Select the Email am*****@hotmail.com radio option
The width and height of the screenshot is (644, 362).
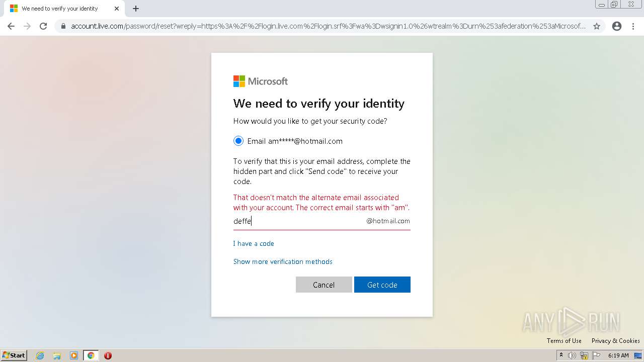tap(238, 141)
